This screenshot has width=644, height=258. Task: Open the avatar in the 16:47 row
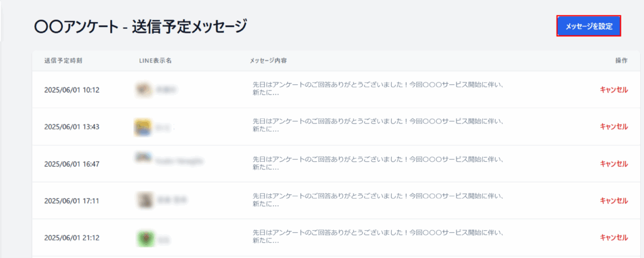click(x=143, y=158)
